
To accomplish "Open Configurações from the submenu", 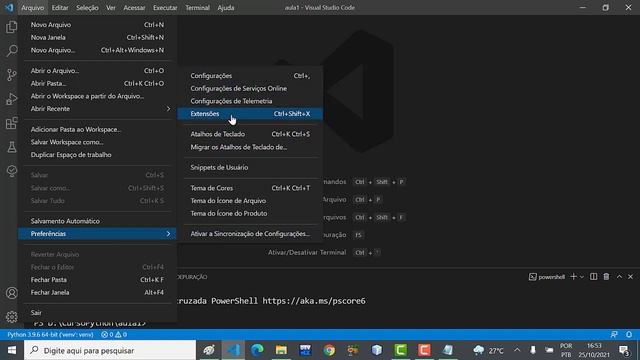I will pos(250,76).
